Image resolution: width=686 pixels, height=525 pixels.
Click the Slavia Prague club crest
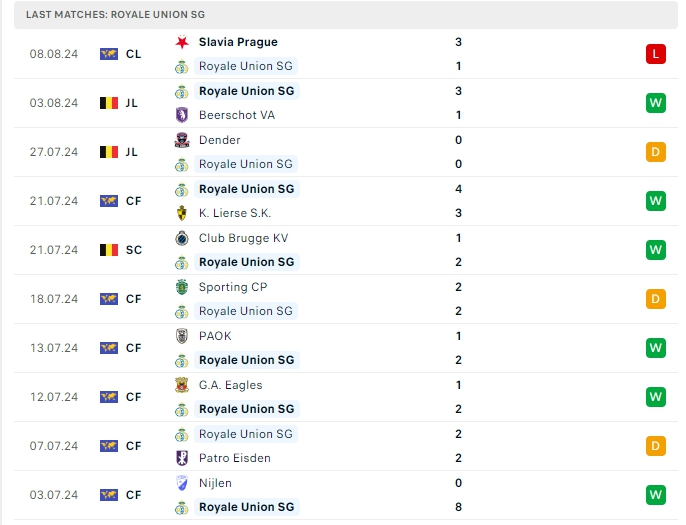[x=182, y=42]
